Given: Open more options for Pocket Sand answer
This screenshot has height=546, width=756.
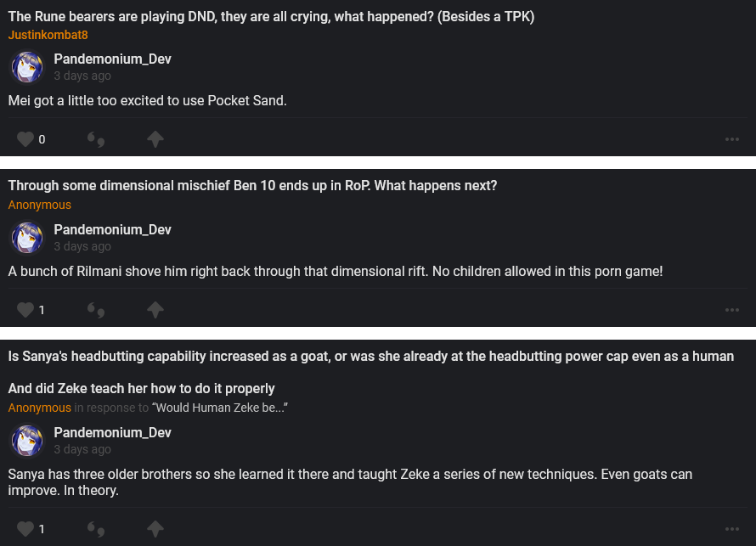Looking at the screenshot, I should point(732,139).
